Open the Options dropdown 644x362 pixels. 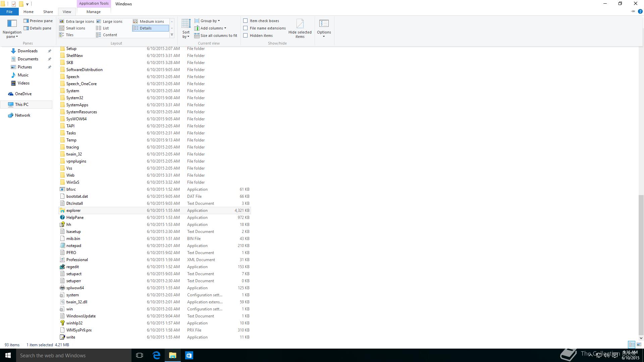[x=324, y=29]
